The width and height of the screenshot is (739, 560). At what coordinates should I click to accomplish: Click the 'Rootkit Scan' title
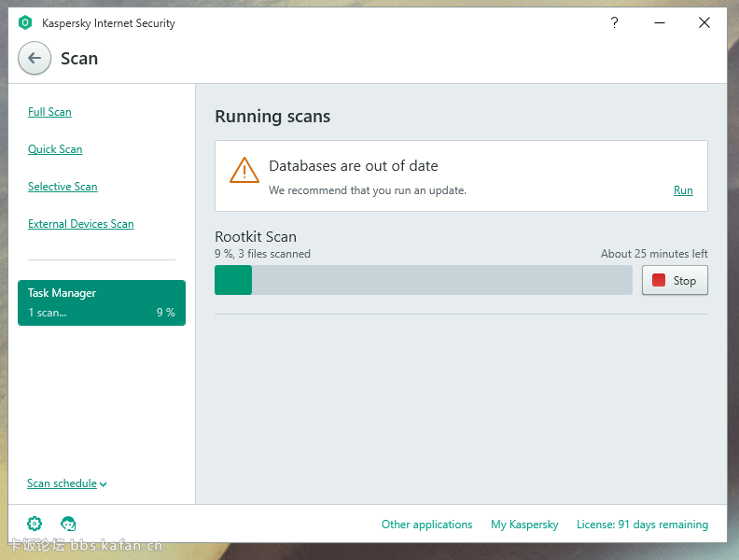click(256, 236)
